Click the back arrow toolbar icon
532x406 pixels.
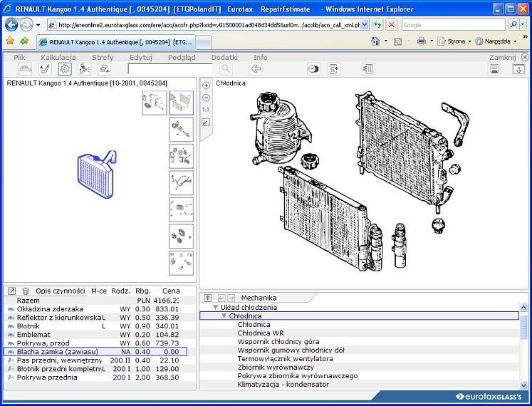(255, 69)
